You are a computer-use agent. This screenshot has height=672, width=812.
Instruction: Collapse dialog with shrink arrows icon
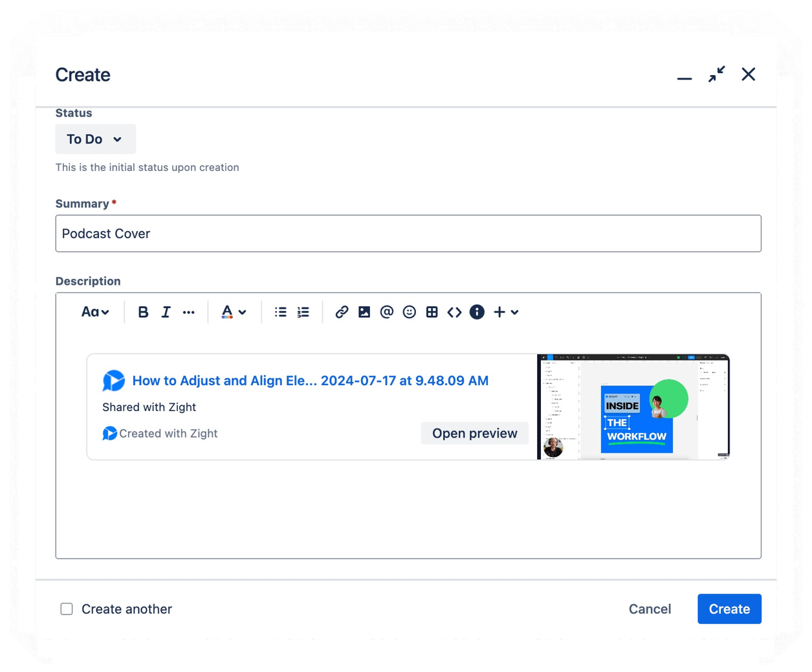pos(716,74)
